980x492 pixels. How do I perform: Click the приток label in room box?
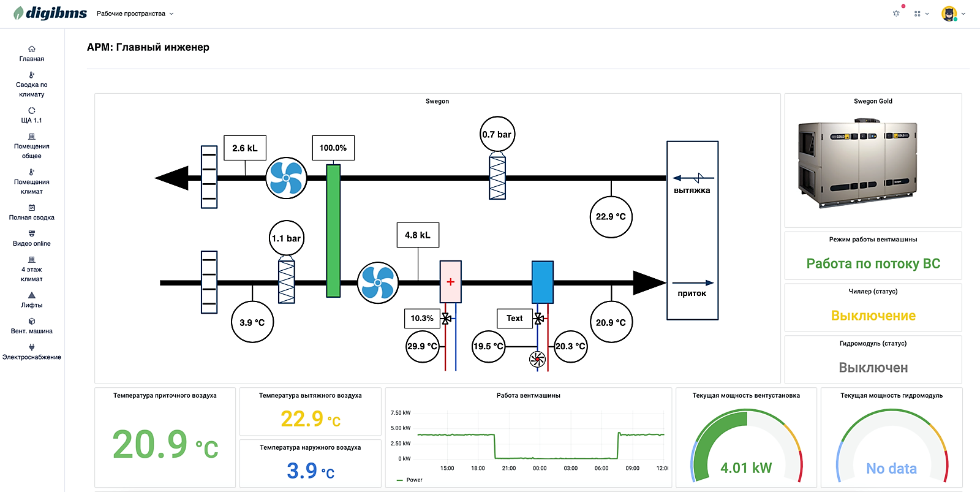(x=692, y=293)
